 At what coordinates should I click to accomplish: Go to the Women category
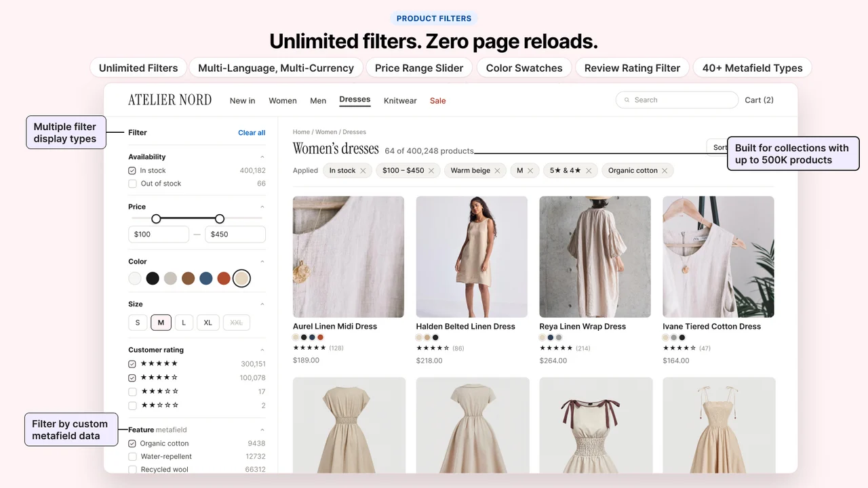[283, 101]
